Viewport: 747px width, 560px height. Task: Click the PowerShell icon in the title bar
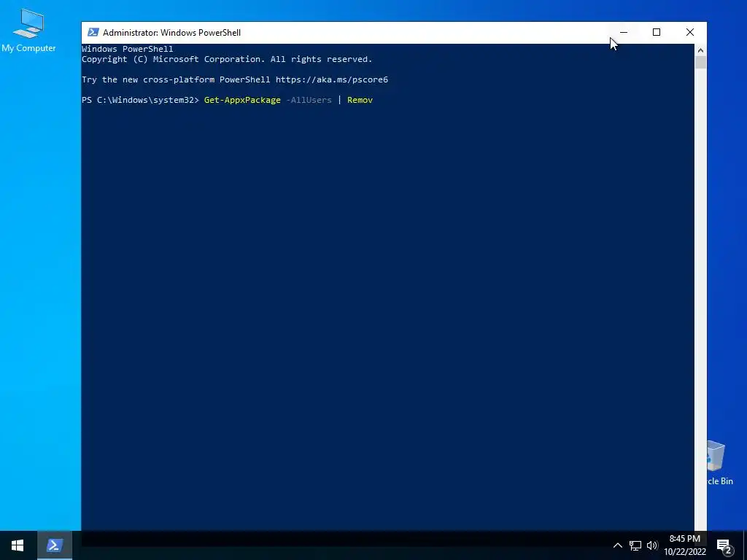pos(93,32)
